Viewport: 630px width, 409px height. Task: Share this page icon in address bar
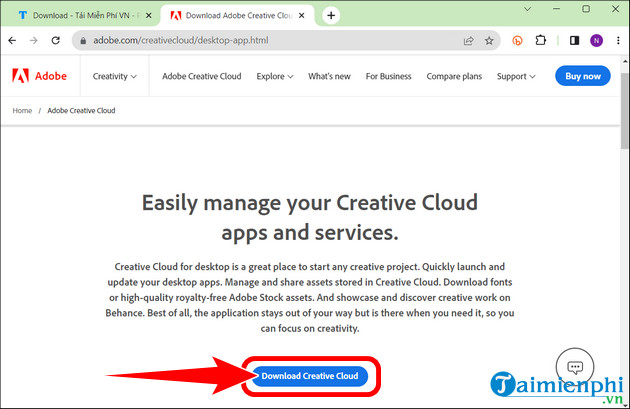coord(468,41)
